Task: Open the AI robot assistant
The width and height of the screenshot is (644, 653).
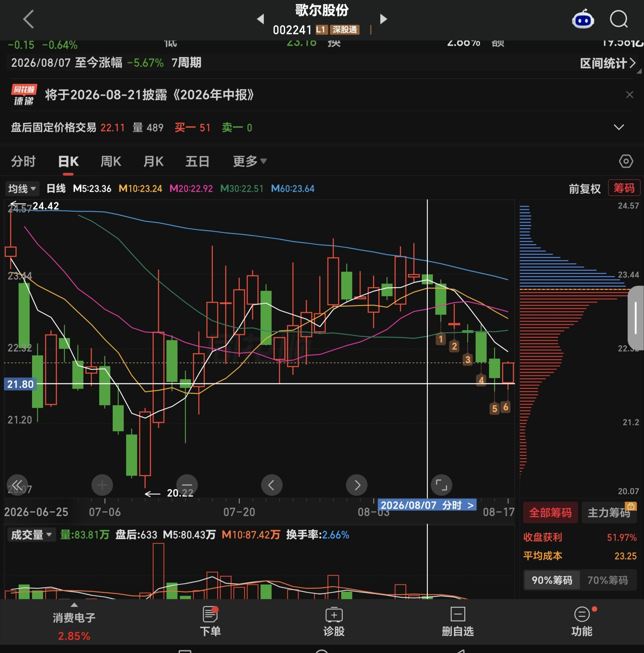Action: [582, 19]
